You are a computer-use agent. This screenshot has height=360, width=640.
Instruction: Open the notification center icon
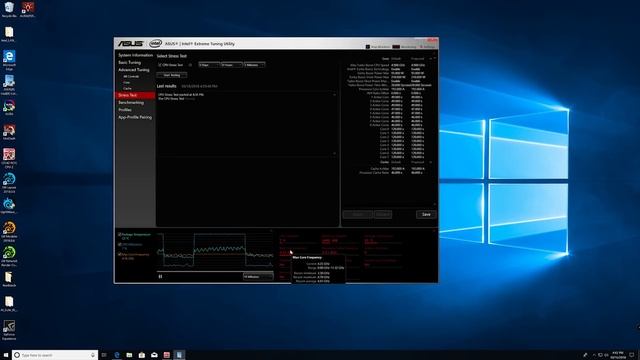[632, 355]
